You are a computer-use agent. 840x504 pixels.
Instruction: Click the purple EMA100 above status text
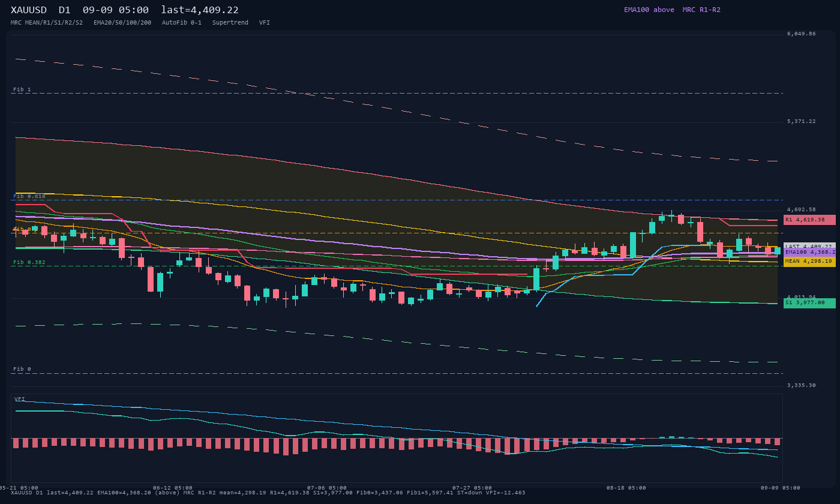tap(649, 10)
